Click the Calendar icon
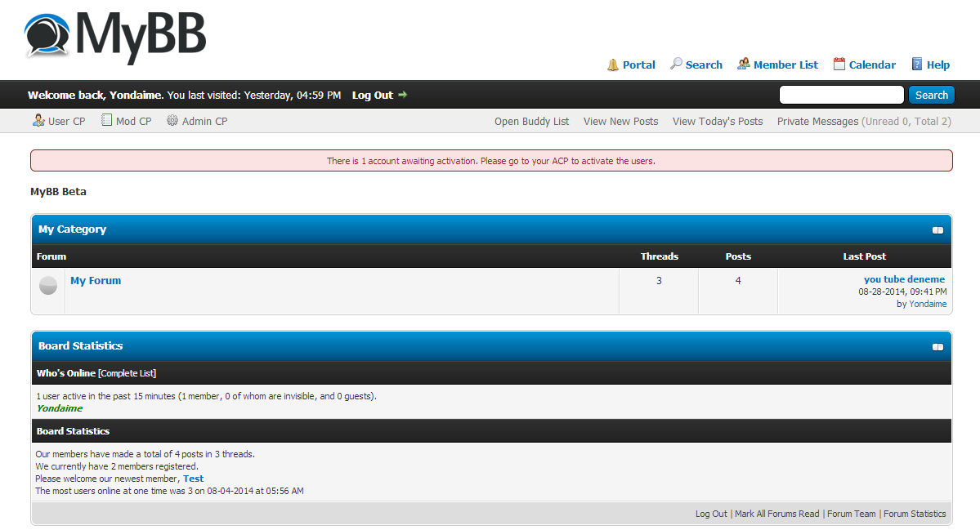The height and width of the screenshot is (530, 980). click(839, 64)
